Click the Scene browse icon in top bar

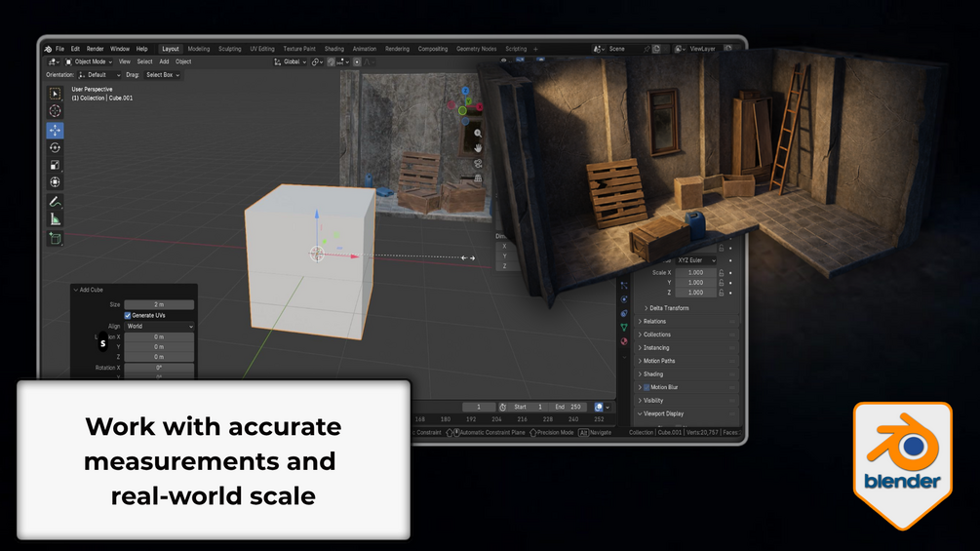click(x=598, y=49)
